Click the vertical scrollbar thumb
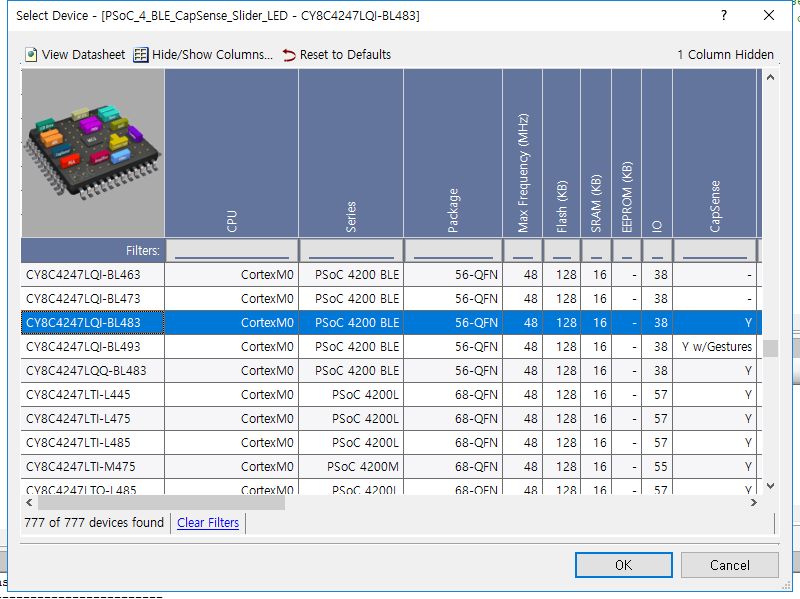Viewport: 800px width, 599px height. pos(770,348)
